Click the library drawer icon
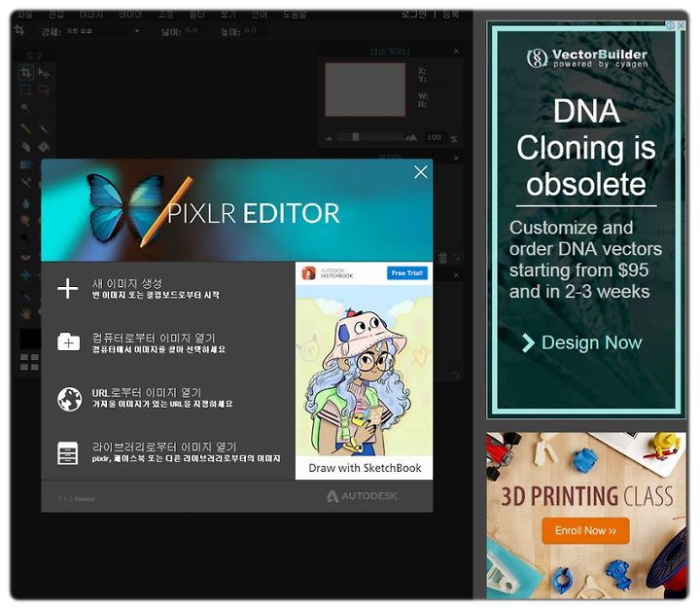Image resolution: width=700 pixels, height=610 pixels. coord(67,453)
